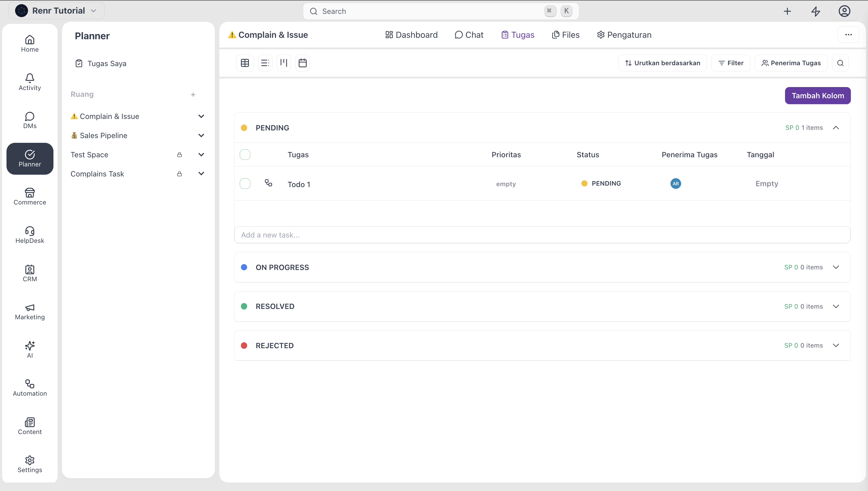Open Renr Tutorial workspace dropdown
The height and width of the screenshot is (491, 868).
click(x=56, y=11)
